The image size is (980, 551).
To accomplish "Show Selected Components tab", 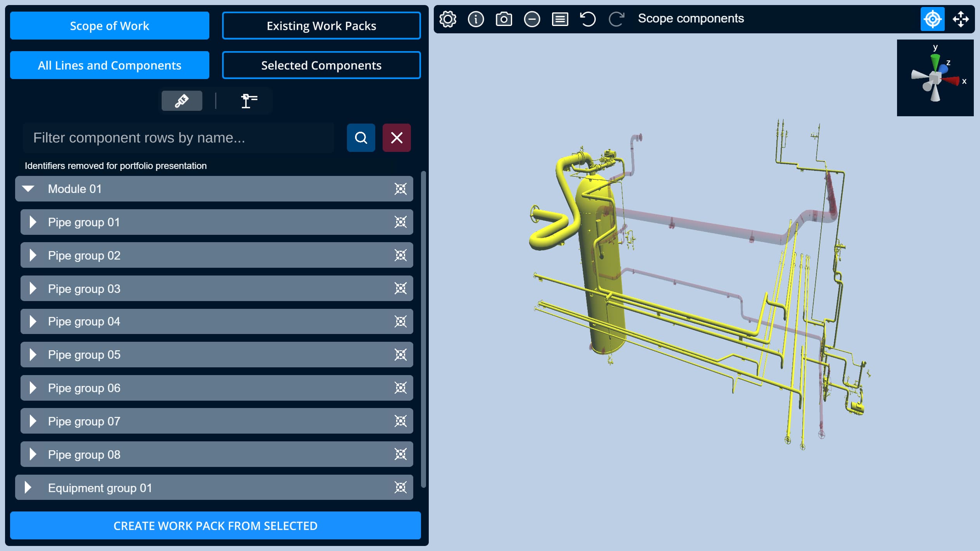I will click(x=321, y=65).
